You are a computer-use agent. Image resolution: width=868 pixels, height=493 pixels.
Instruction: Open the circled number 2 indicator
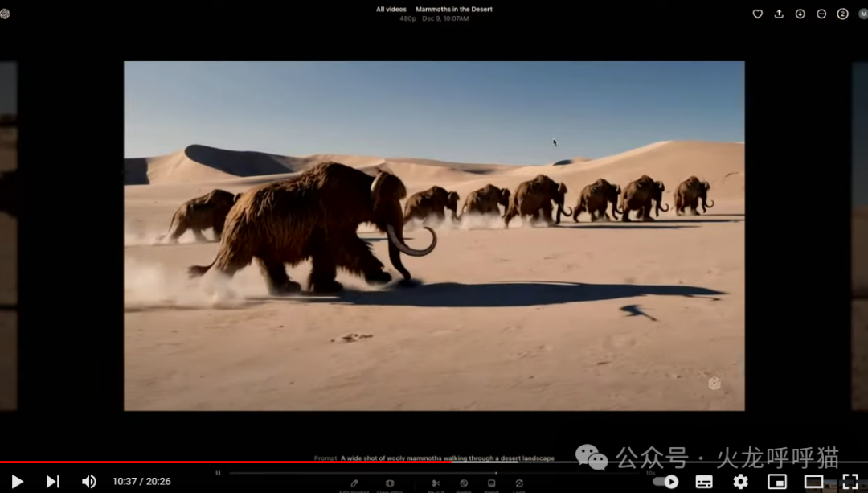point(842,14)
